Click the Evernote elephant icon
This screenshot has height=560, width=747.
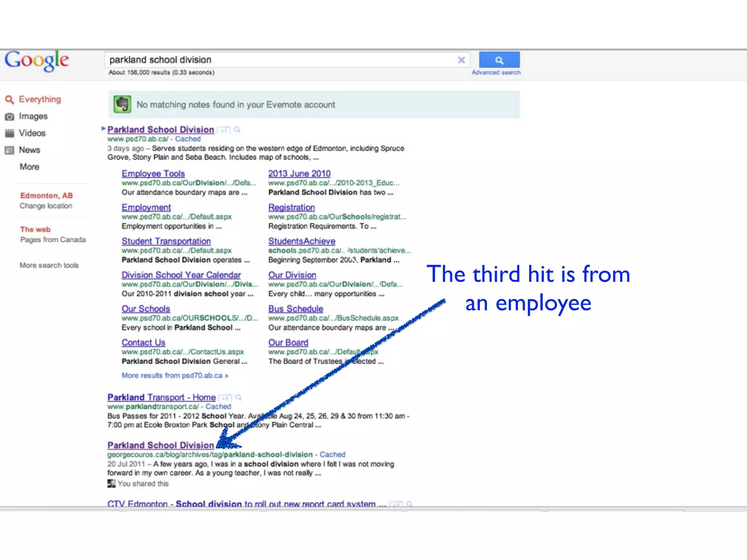coord(122,105)
